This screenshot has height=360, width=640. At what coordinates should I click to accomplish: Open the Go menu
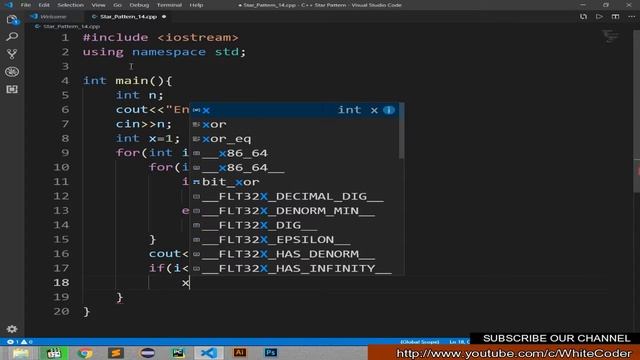coord(117,5)
